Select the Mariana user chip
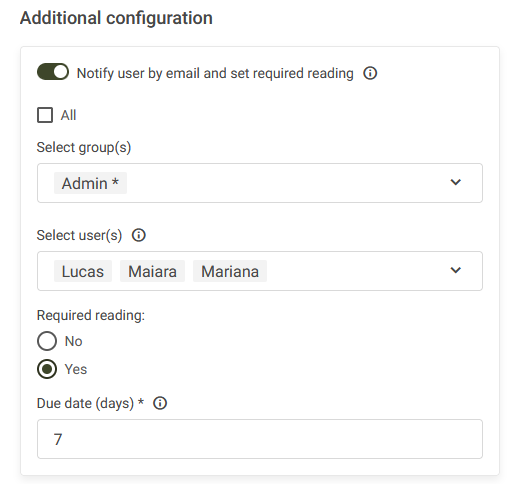 pyautogui.click(x=230, y=271)
